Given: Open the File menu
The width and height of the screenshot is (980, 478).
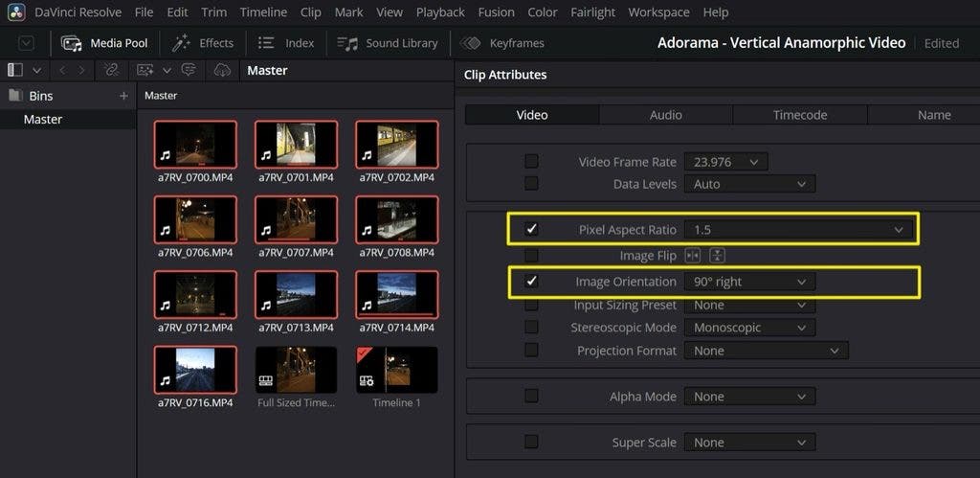Looking at the screenshot, I should 144,11.
